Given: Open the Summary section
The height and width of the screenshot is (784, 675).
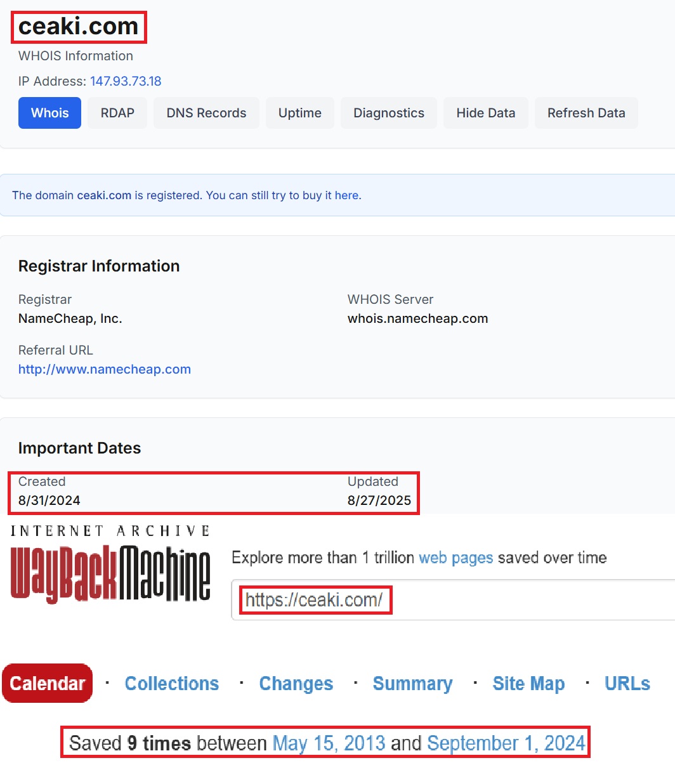Looking at the screenshot, I should tap(412, 683).
